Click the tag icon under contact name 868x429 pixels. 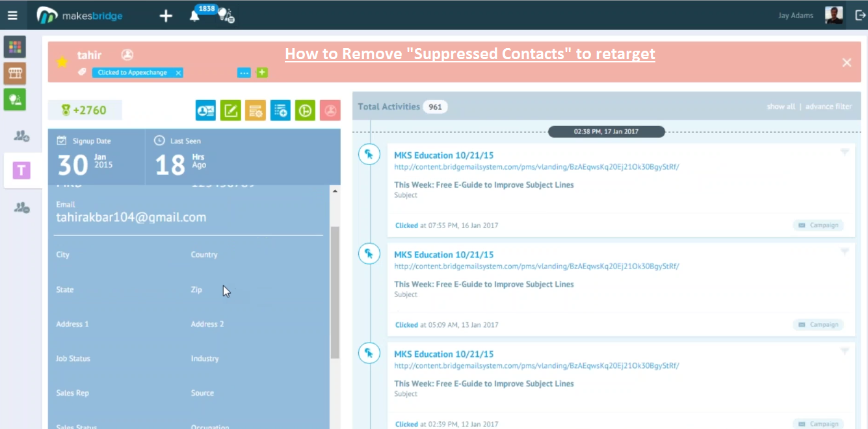(x=82, y=72)
